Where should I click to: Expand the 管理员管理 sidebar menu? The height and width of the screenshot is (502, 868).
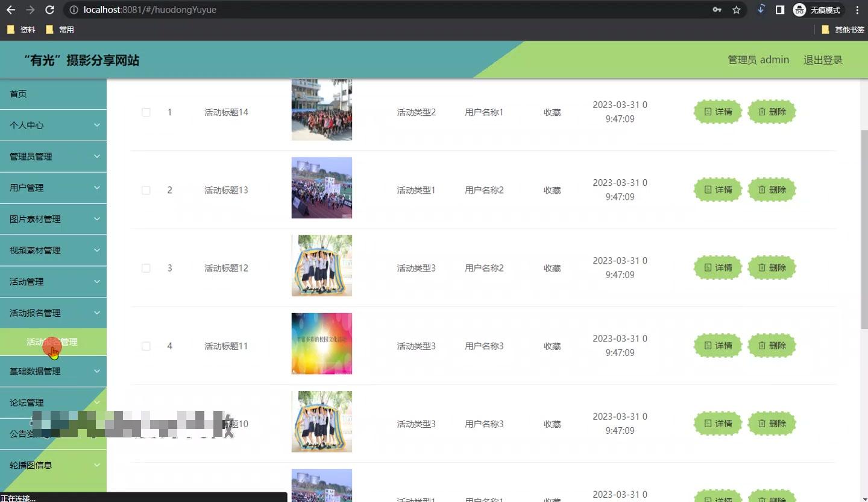coord(53,156)
